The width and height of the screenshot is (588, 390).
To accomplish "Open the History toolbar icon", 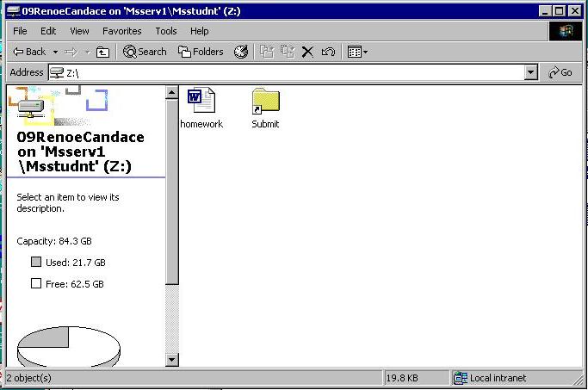I will (x=241, y=52).
